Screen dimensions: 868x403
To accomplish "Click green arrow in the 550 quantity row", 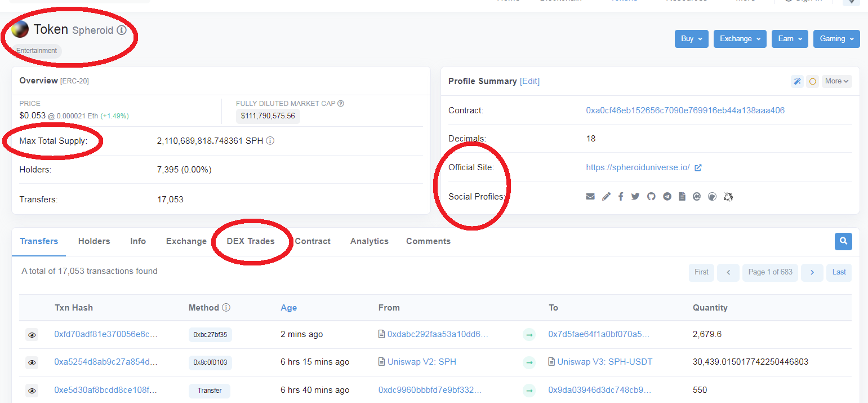I will coord(529,391).
